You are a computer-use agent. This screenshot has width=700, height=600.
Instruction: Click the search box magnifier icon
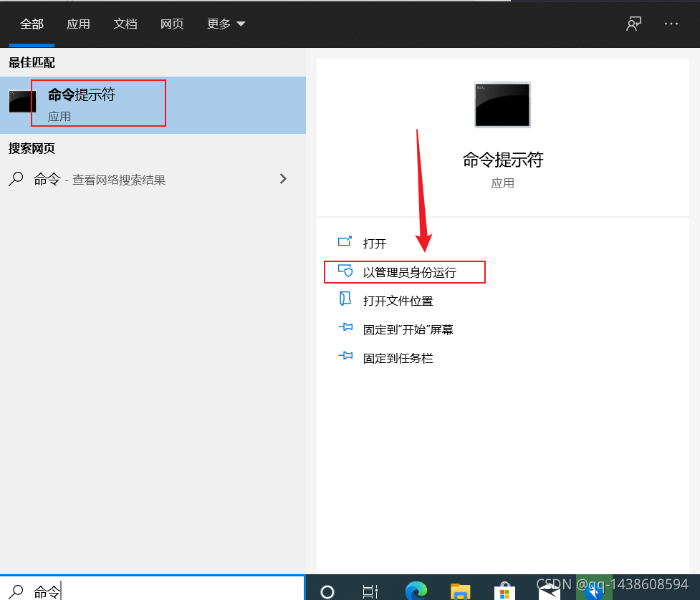click(x=16, y=591)
